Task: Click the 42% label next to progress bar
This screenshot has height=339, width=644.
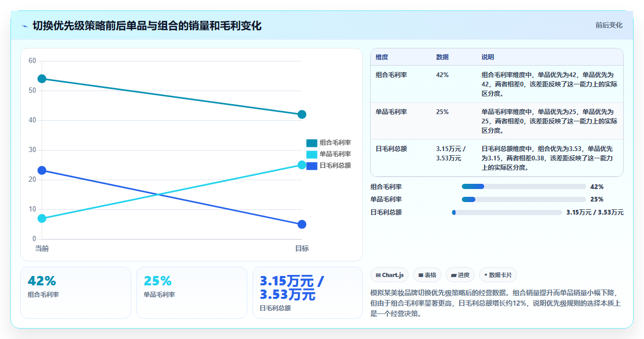Action: pos(597,186)
